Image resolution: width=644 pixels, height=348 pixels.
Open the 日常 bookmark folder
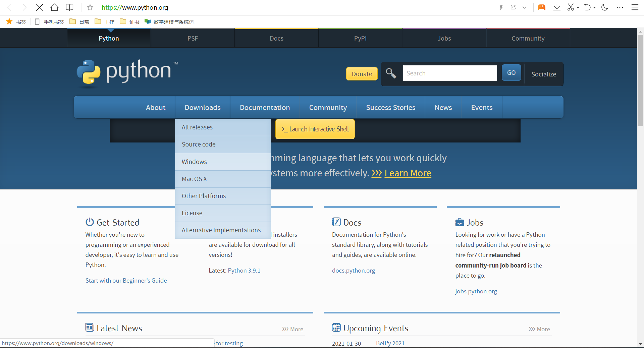[x=79, y=22]
